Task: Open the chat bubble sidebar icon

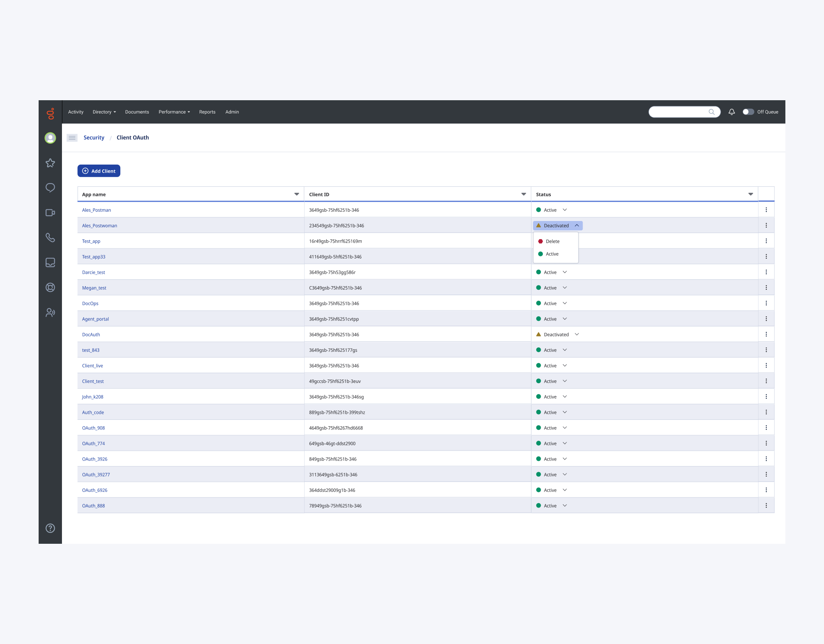Action: 50,188
